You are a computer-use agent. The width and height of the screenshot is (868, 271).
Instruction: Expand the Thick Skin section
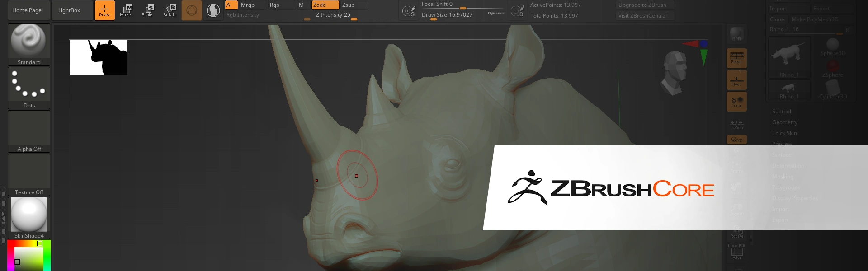point(784,133)
